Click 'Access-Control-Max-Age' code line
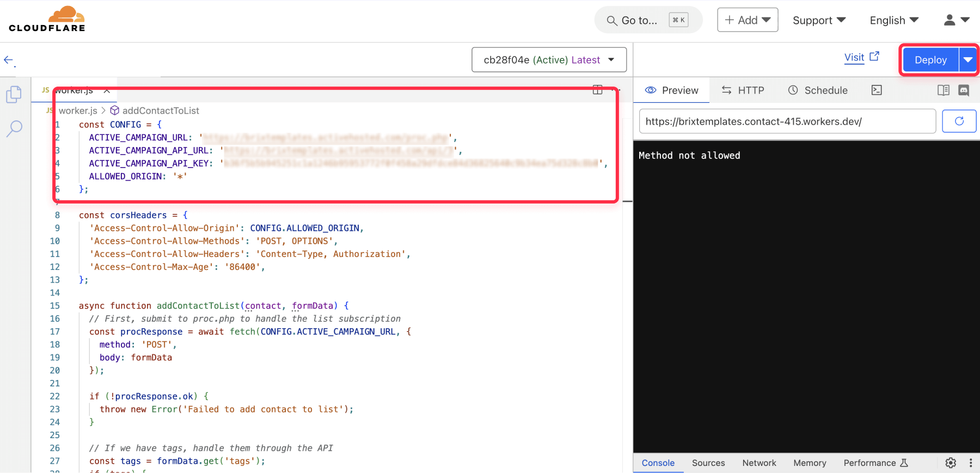This screenshot has width=980, height=473. click(x=177, y=267)
